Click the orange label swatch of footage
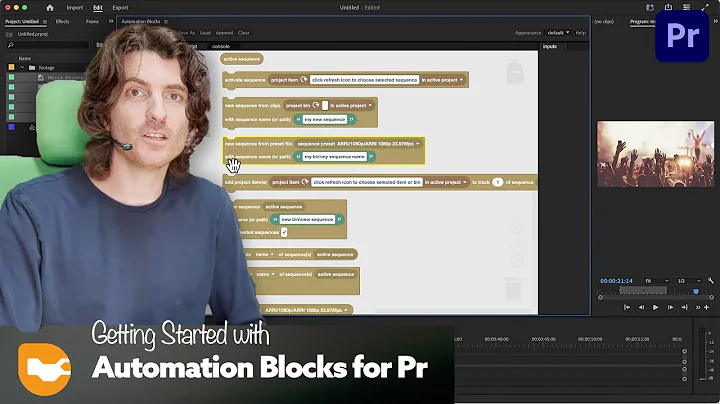Screen dimensions: 720x404 tap(11, 67)
